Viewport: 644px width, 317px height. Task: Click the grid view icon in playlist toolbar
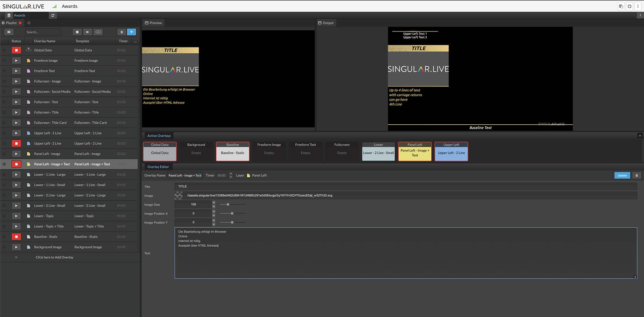click(x=9, y=32)
